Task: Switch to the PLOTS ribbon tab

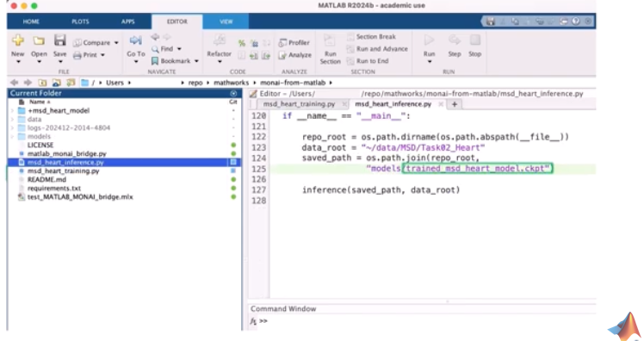Action: (80, 22)
